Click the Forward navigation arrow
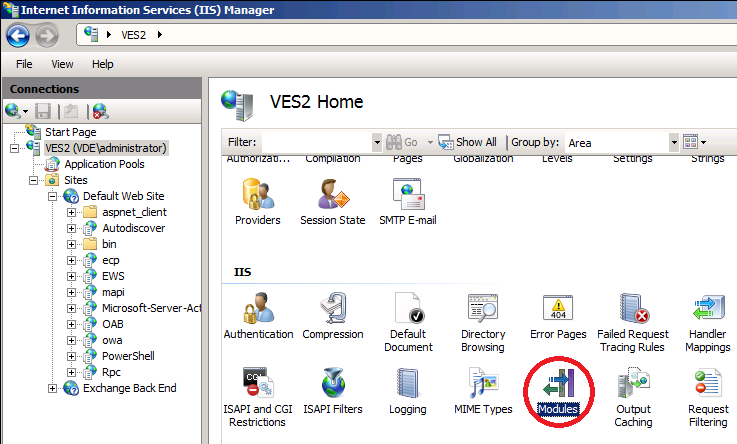The height and width of the screenshot is (444, 737). [47, 36]
